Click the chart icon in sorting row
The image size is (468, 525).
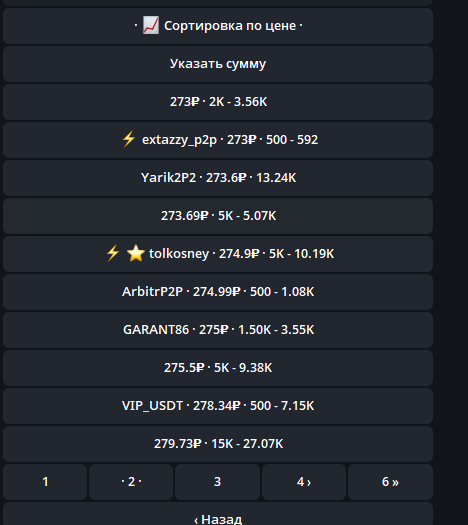click(151, 25)
